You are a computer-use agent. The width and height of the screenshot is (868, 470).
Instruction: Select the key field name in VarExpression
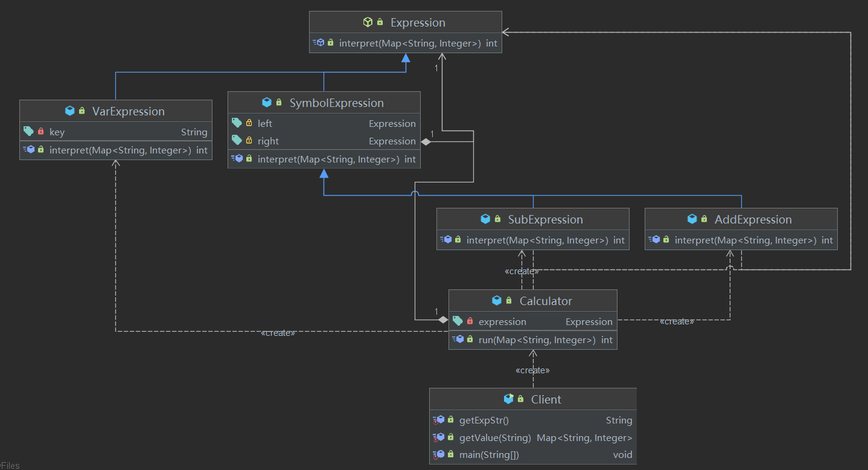[x=57, y=132]
